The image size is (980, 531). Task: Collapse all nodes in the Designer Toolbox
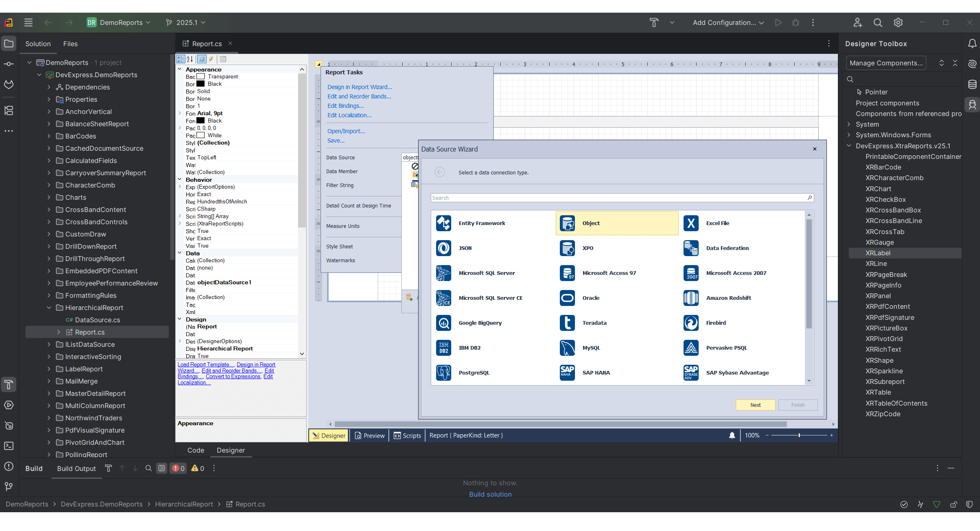[x=955, y=62]
